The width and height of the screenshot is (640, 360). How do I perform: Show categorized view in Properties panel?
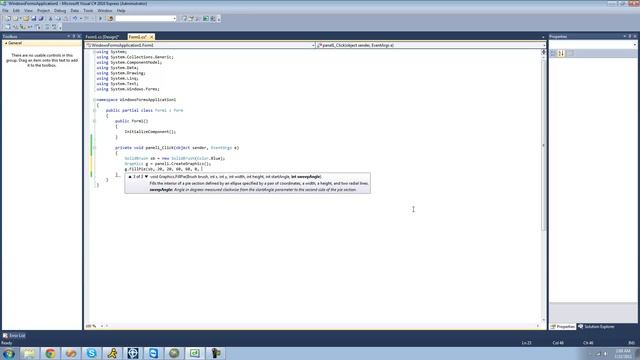pyautogui.click(x=553, y=53)
